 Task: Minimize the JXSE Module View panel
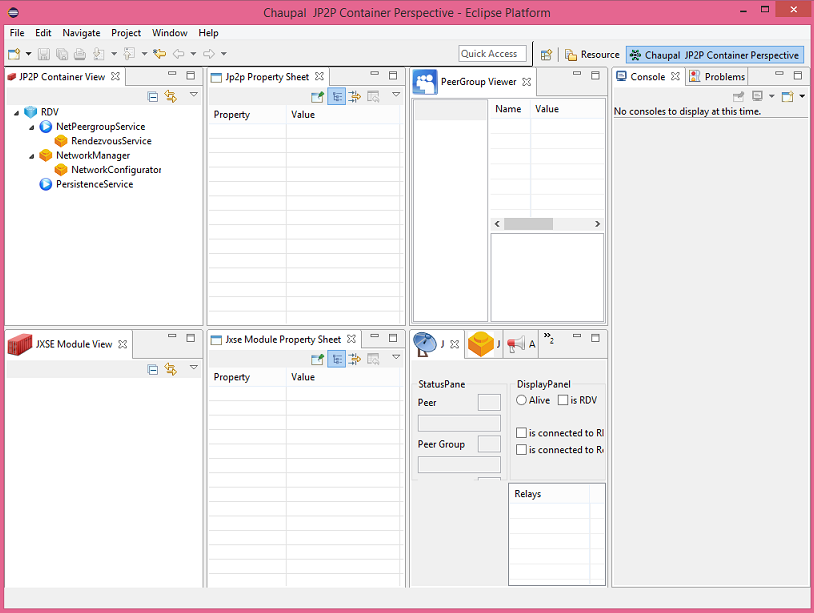tap(172, 337)
